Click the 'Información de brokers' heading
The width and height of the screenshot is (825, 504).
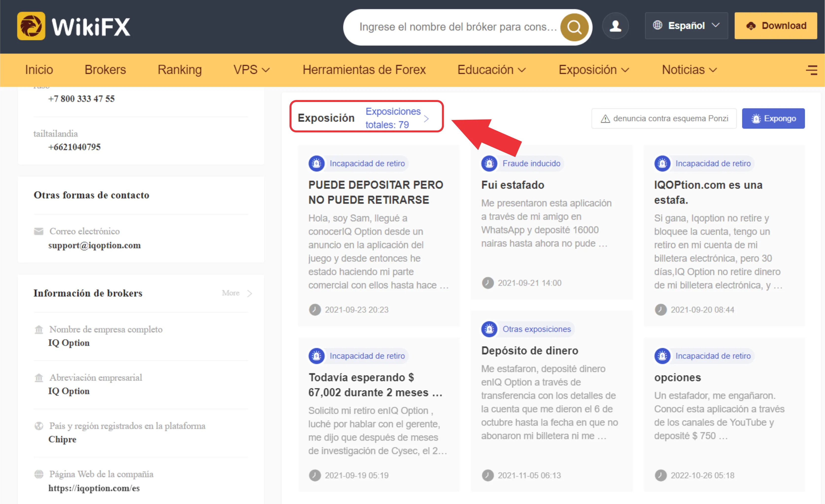coord(88,293)
